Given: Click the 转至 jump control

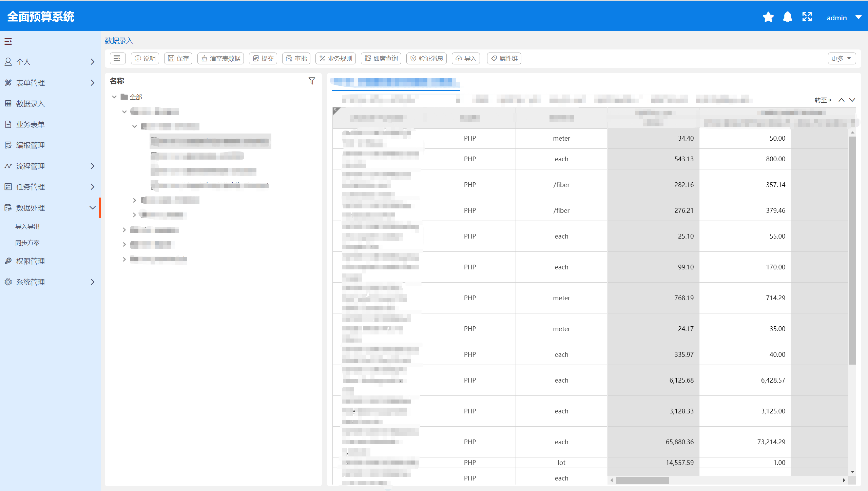Looking at the screenshot, I should click(x=823, y=100).
